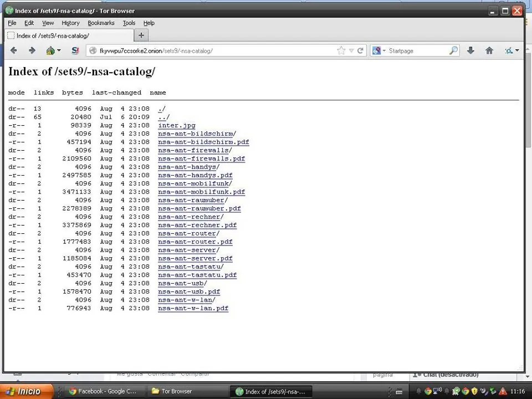Image resolution: width=532 pixels, height=399 pixels.
Task: Open the parent directory ../ link
Action: 163,117
